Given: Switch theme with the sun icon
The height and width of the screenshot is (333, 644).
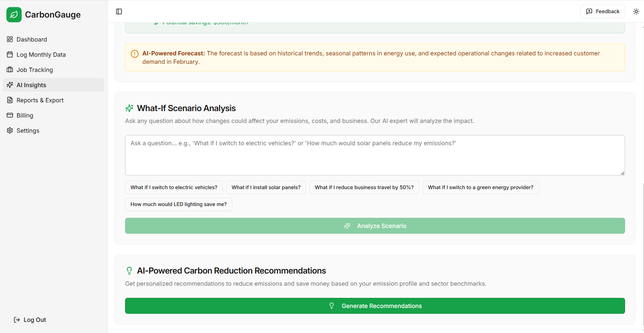Looking at the screenshot, I should [x=636, y=11].
